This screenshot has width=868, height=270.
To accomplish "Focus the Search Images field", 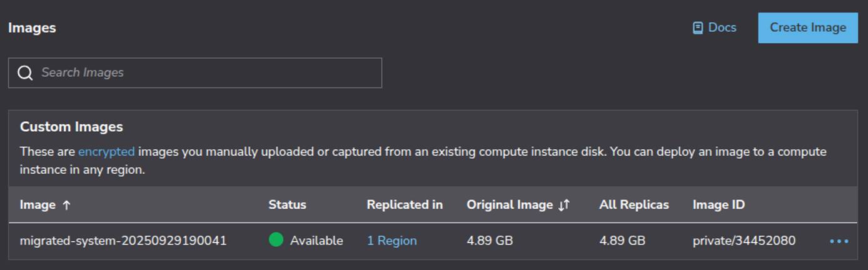I will [x=206, y=72].
